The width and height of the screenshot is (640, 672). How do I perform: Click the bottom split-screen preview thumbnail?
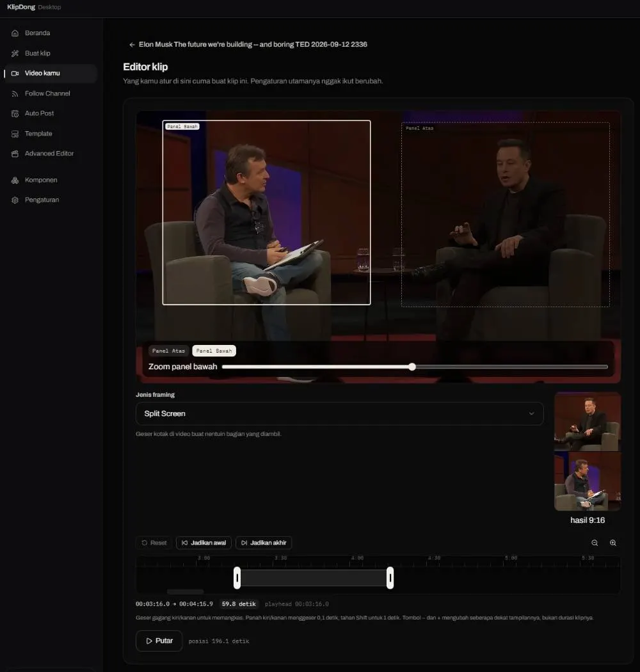pyautogui.click(x=588, y=481)
